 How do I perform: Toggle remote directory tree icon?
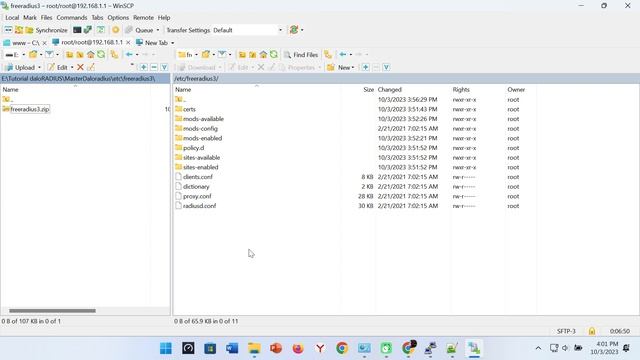328,54
